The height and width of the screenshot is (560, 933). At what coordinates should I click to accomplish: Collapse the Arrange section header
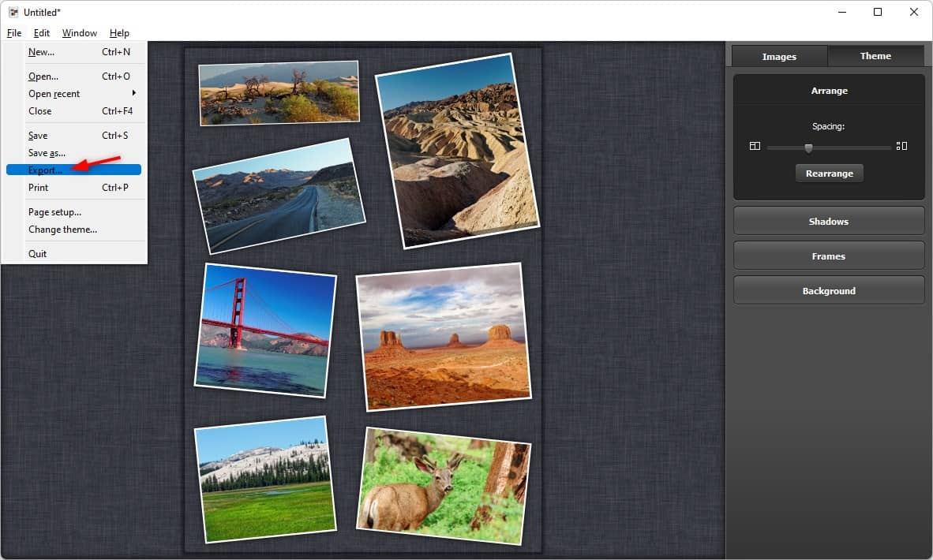829,91
